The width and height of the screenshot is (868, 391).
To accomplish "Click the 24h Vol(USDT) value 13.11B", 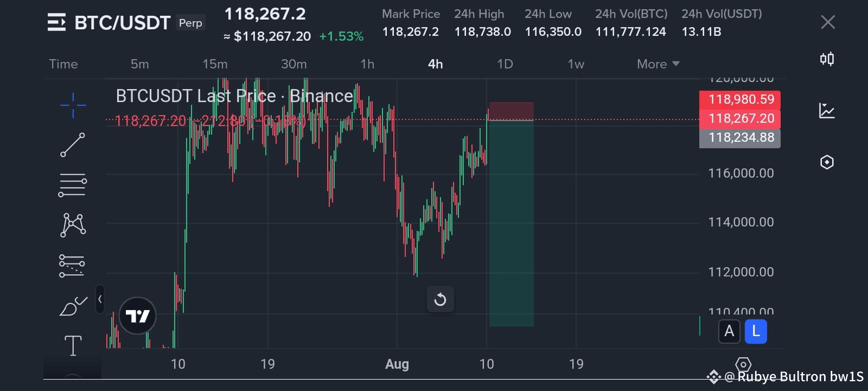I will tap(701, 32).
